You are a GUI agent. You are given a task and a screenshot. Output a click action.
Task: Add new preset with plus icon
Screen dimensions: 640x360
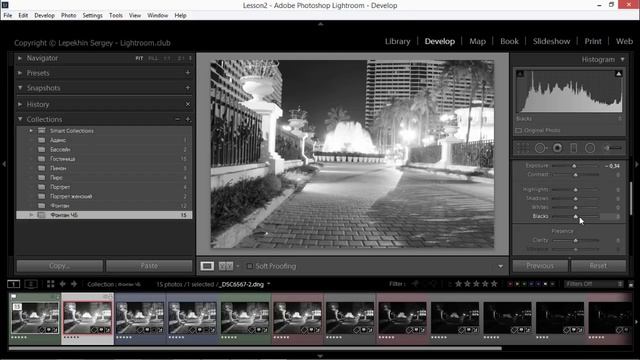[188, 73]
